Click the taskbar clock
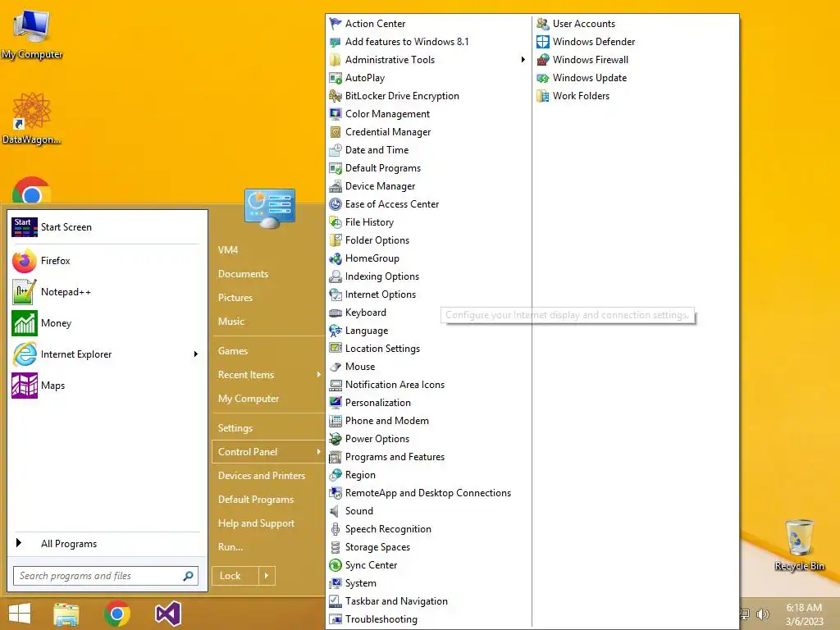 [804, 614]
